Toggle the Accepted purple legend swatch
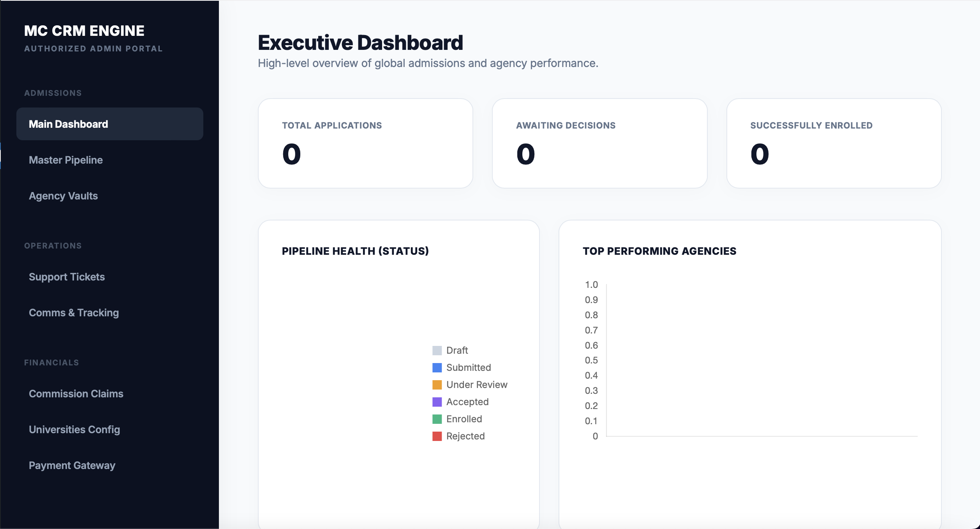Viewport: 980px width, 529px height. [437, 402]
